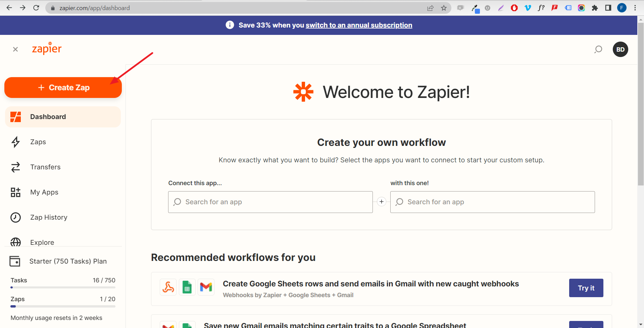Click the '1 / 20' zaps count

(107, 299)
